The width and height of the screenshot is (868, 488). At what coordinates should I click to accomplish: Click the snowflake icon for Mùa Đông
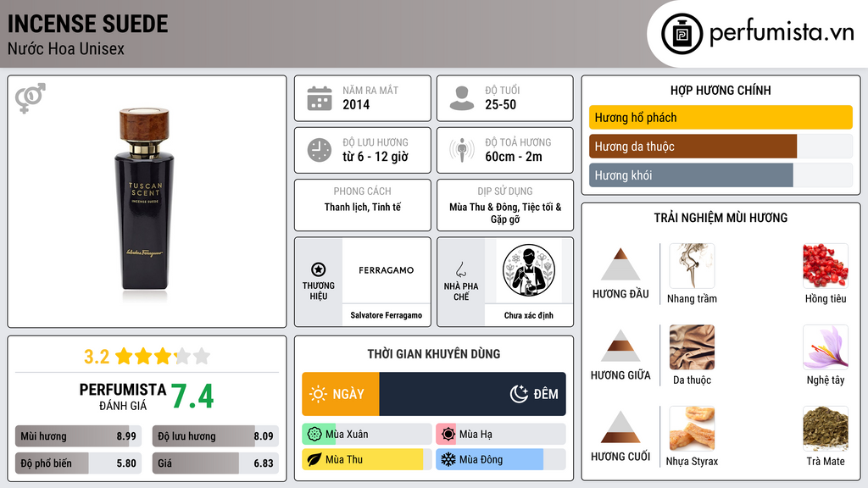click(x=448, y=459)
